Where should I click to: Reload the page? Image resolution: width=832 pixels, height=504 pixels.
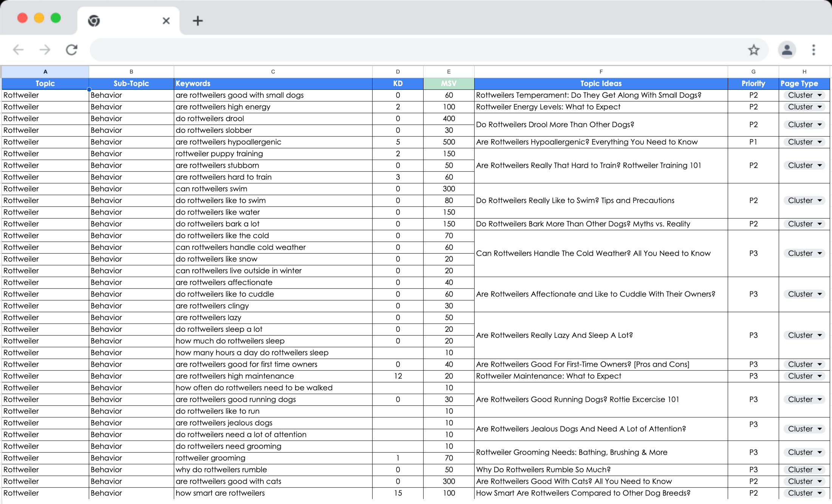click(72, 50)
